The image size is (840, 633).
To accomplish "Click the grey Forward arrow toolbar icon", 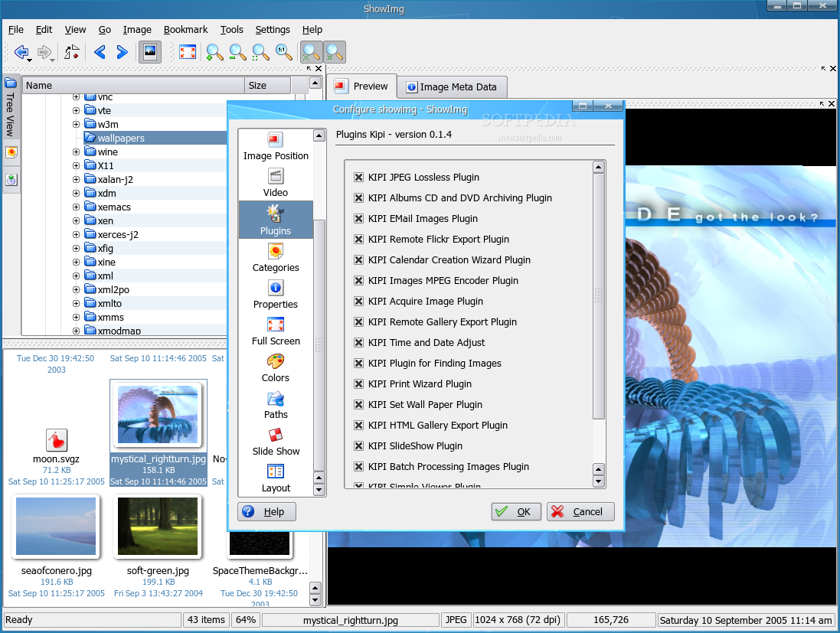I will (x=44, y=52).
